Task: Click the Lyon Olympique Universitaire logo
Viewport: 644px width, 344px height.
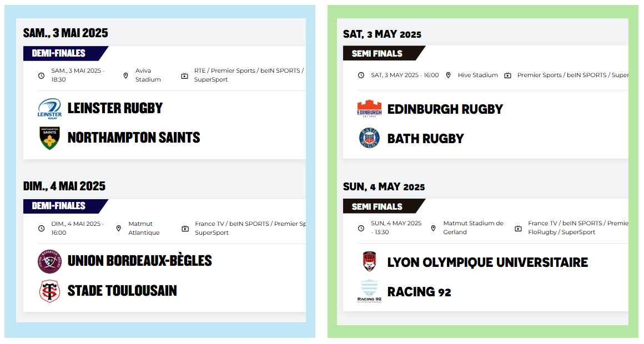Action: (x=369, y=262)
